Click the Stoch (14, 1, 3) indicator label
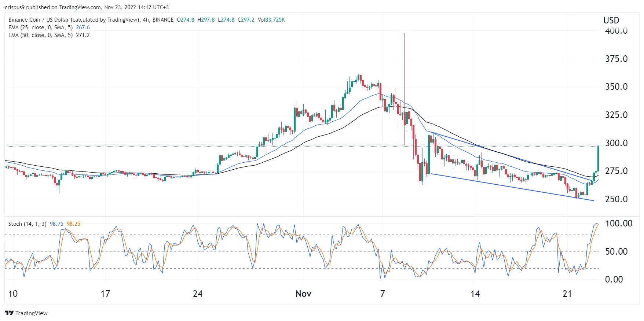This screenshot has width=644, height=321. click(27, 224)
